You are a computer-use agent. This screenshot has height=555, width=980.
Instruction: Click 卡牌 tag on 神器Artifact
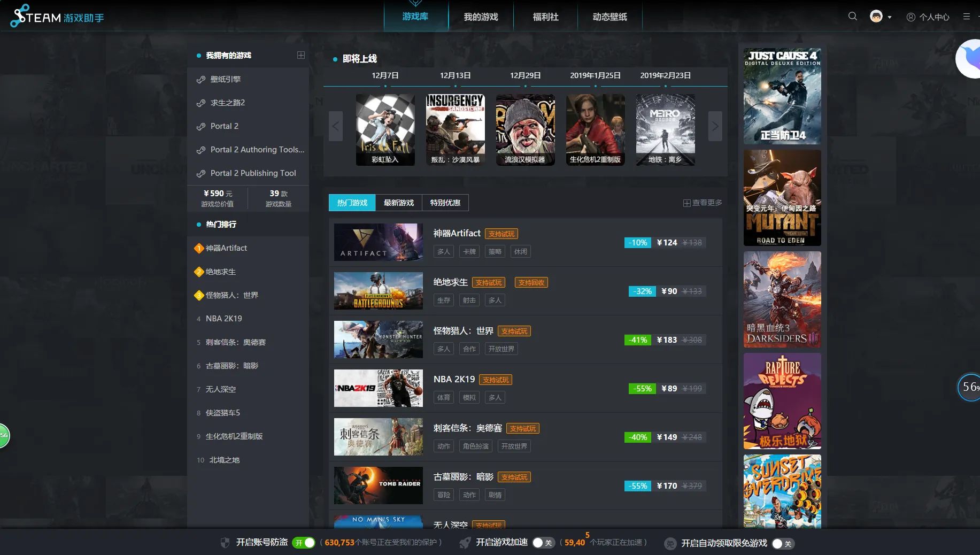click(469, 251)
